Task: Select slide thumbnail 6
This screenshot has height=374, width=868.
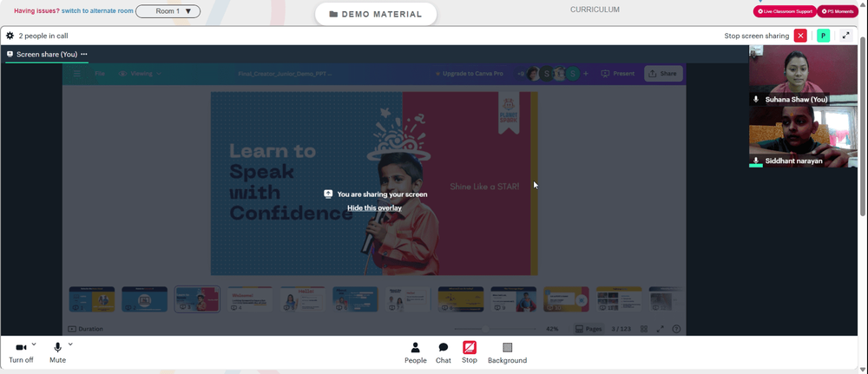Action: [x=355, y=299]
